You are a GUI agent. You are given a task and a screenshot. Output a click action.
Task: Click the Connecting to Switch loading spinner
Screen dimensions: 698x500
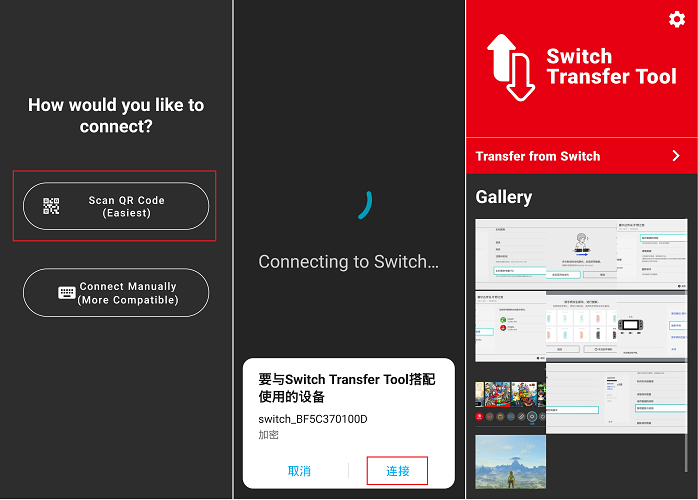tap(365, 205)
